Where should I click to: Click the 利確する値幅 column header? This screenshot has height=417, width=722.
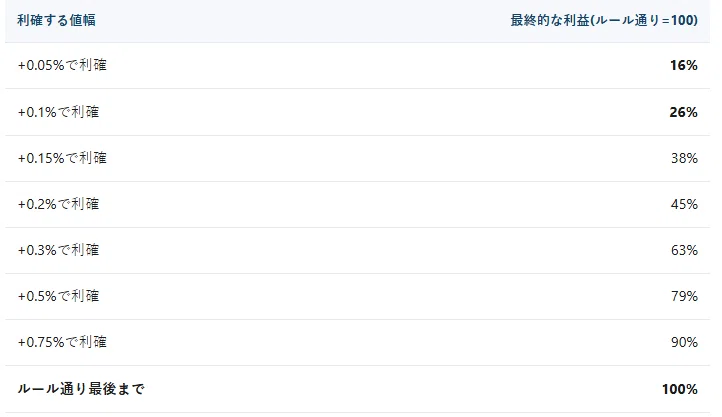(56, 20)
